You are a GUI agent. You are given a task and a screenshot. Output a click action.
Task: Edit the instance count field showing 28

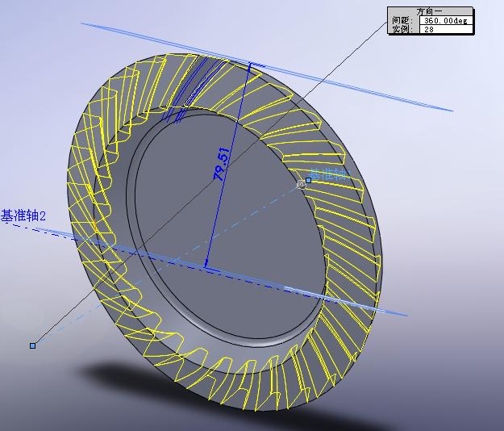pyautogui.click(x=446, y=29)
